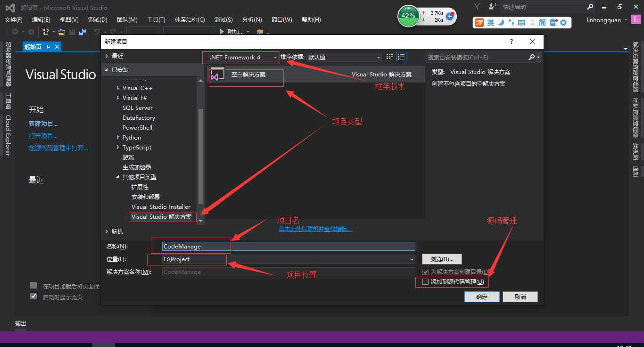Open the 文件(F) menu
Viewport: 644px width, 347px height.
tap(14, 19)
